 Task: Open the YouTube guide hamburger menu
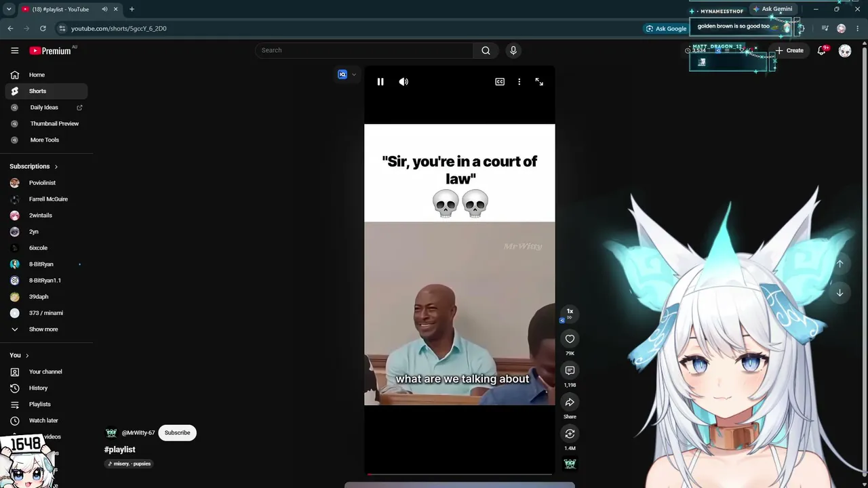[14, 50]
